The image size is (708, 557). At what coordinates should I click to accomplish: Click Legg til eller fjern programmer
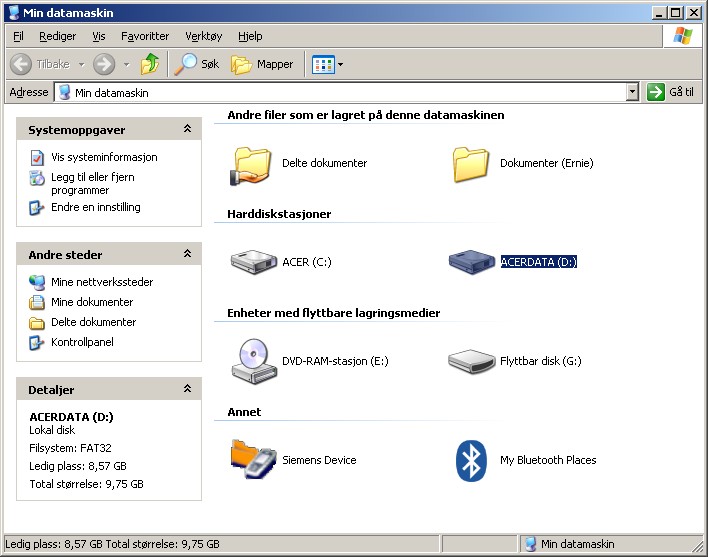[93, 183]
